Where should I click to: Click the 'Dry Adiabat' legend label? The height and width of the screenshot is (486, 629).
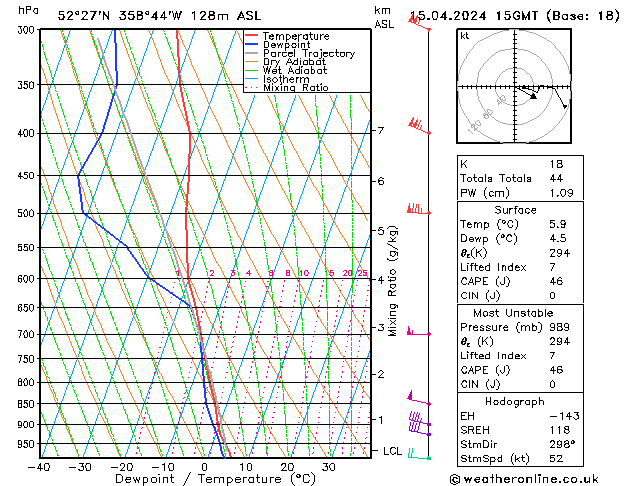[294, 62]
